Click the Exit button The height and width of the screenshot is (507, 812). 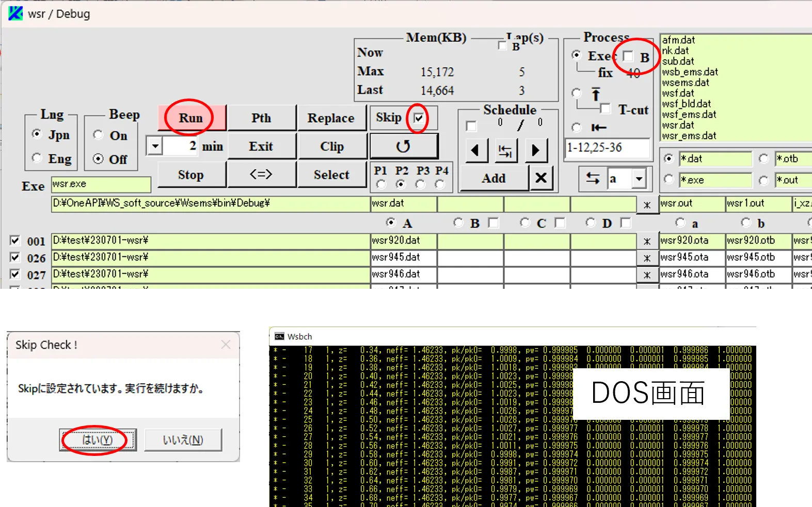pos(261,146)
